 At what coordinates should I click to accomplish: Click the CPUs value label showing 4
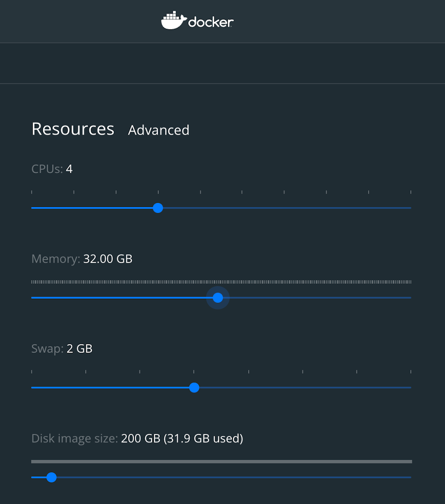69,169
